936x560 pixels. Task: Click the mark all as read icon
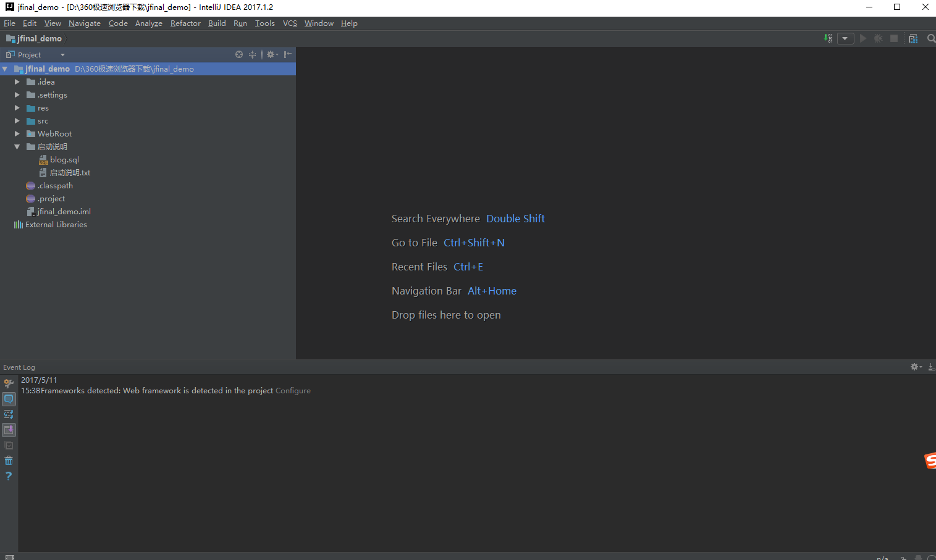point(9,445)
